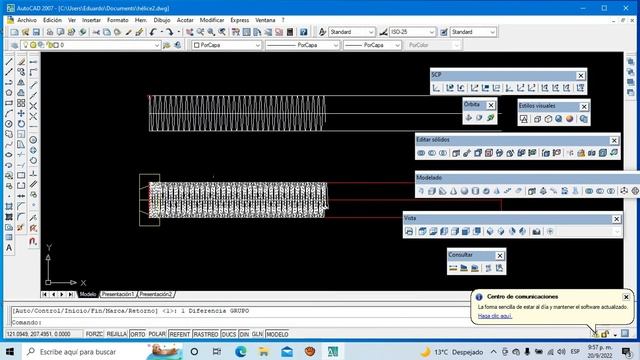This screenshot has width=640, height=360.
Task: Select the Rotate modify tool
Action: (x=21, y=124)
